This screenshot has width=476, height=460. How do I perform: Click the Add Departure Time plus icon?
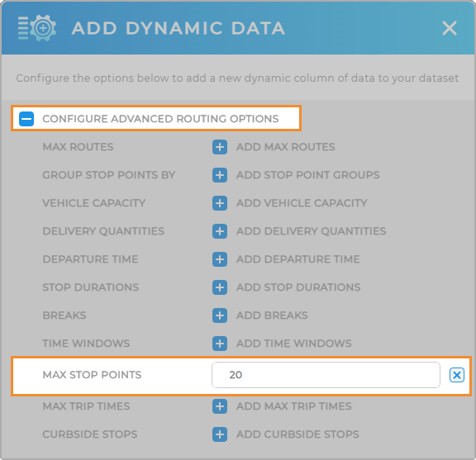(220, 259)
